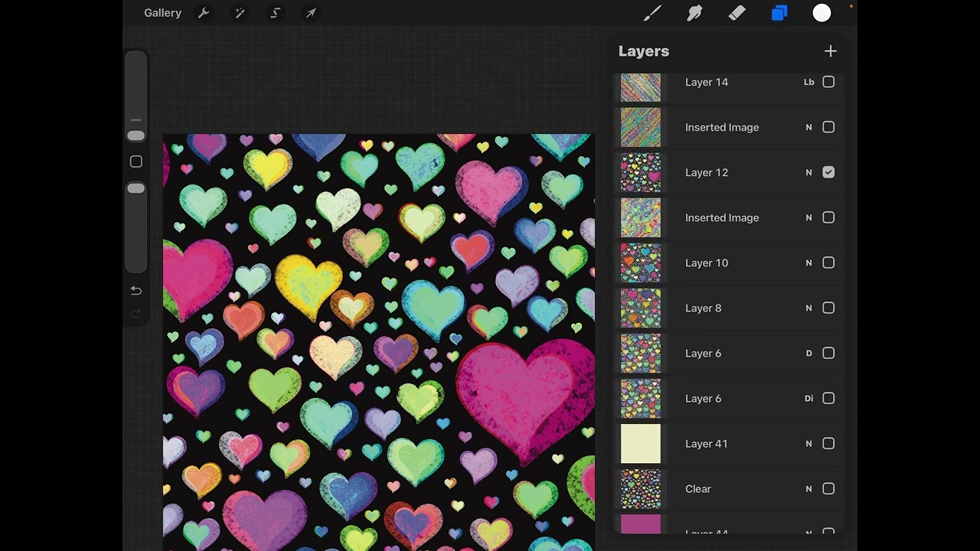Close the Layers panel via blue layers icon
Image resolution: width=980 pixels, height=551 pixels.
[779, 13]
